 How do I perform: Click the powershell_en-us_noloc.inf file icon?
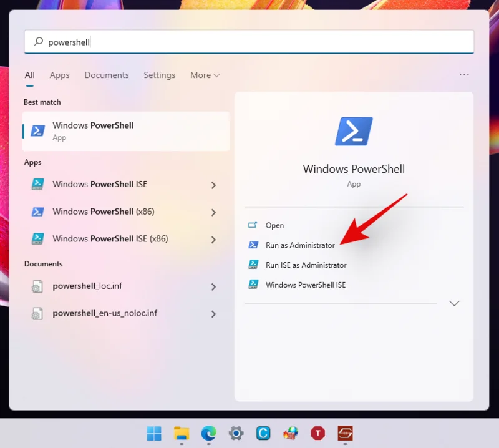37,313
